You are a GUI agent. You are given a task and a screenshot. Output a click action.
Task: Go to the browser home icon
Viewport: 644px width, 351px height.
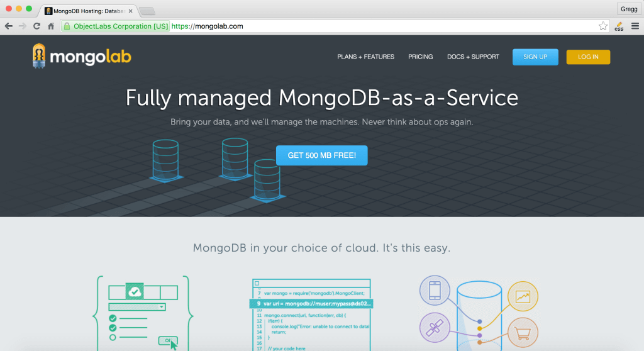(x=51, y=26)
